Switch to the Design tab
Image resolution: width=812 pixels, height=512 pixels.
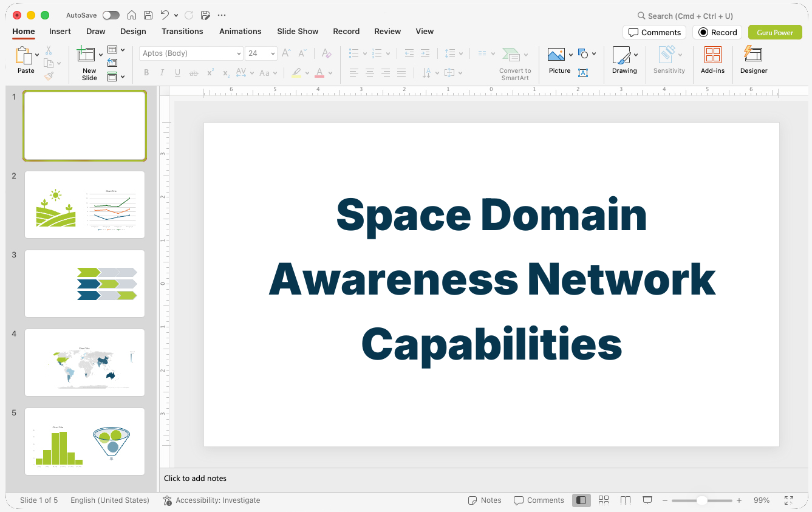(133, 32)
